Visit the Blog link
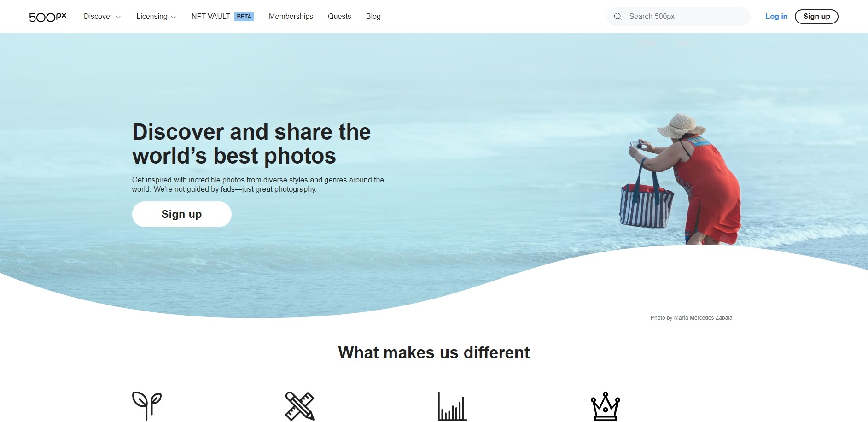Screen dimensions: 868x422 point(373,17)
